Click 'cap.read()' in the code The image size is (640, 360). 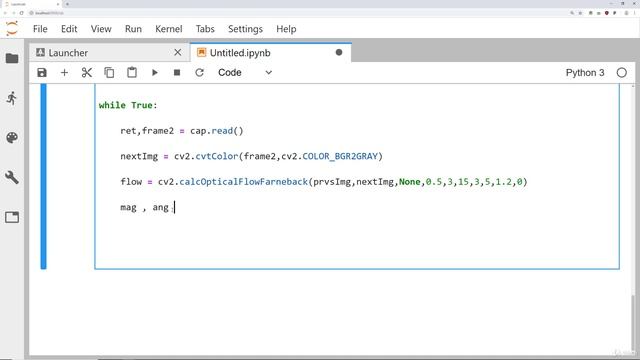[x=217, y=131]
